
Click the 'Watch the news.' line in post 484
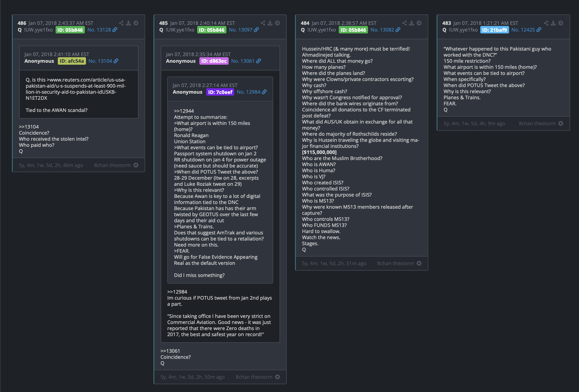click(x=321, y=237)
